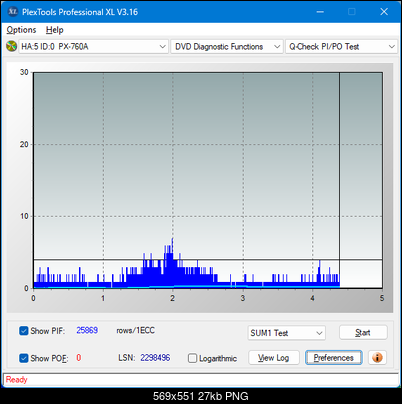This screenshot has width=402, height=404.
Task: Enable the Logarithmic checkbox
Action: coord(192,358)
